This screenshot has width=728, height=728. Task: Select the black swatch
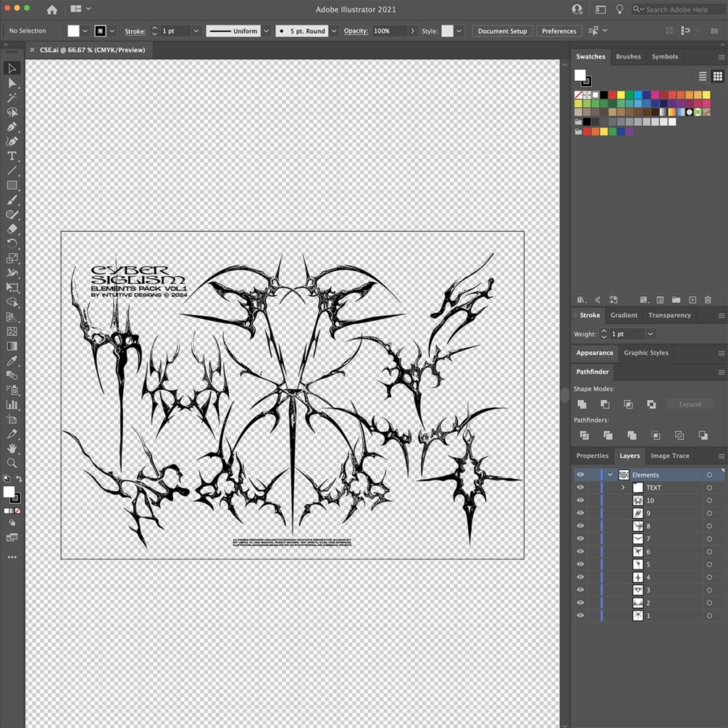(603, 95)
